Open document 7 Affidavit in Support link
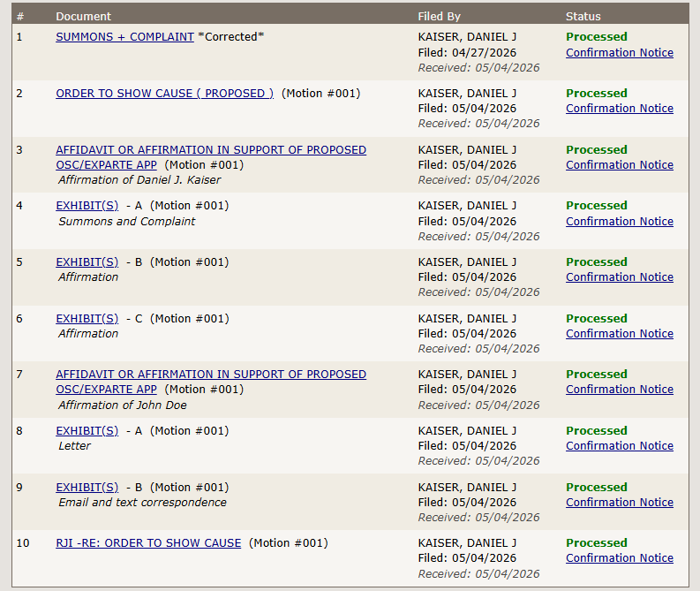 [211, 382]
